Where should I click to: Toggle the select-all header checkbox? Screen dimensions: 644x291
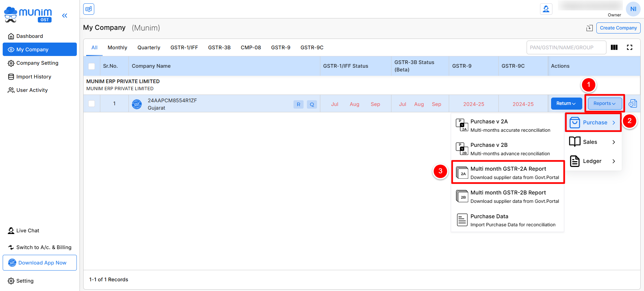pyautogui.click(x=92, y=66)
